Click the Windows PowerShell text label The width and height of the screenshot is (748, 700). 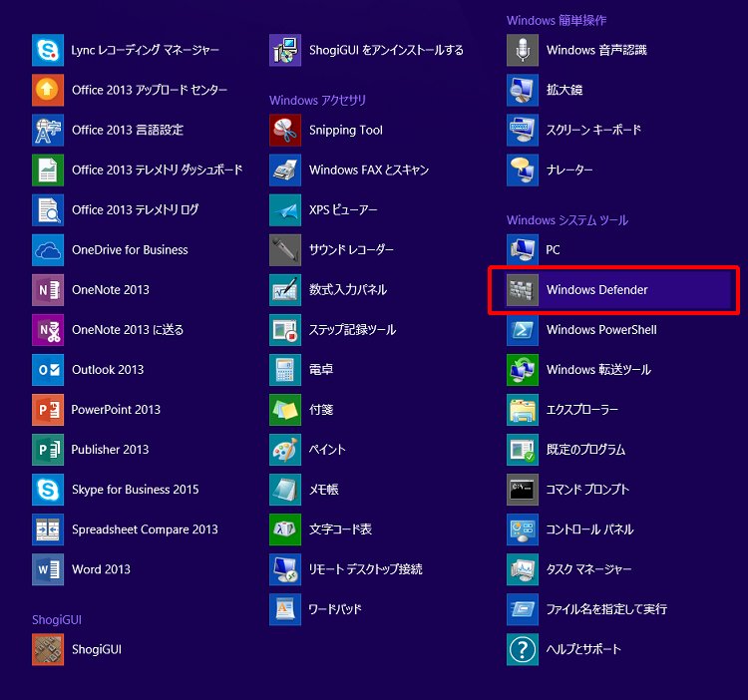(x=601, y=330)
